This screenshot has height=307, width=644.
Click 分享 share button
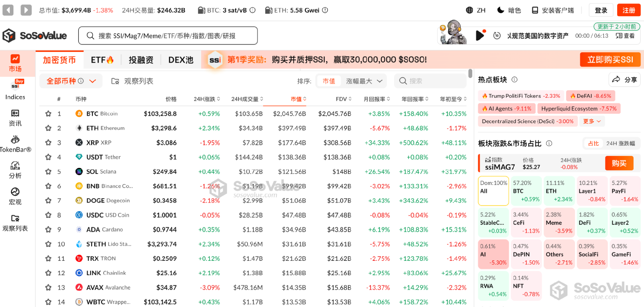click(625, 79)
